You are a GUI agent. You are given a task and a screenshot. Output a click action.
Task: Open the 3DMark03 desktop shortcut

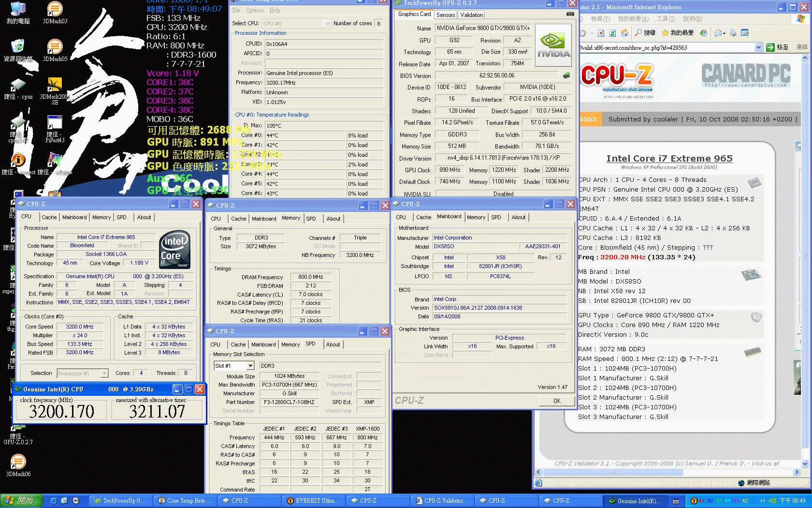(x=55, y=12)
